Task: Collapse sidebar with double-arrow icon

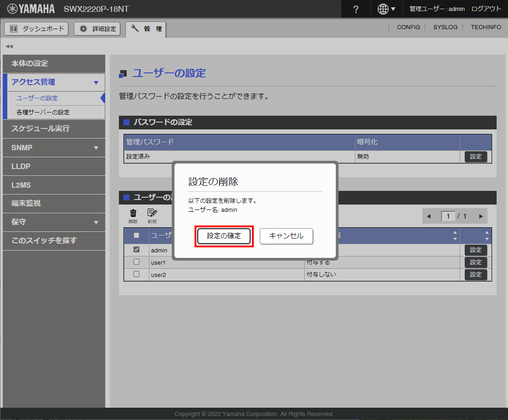Action: (x=9, y=46)
